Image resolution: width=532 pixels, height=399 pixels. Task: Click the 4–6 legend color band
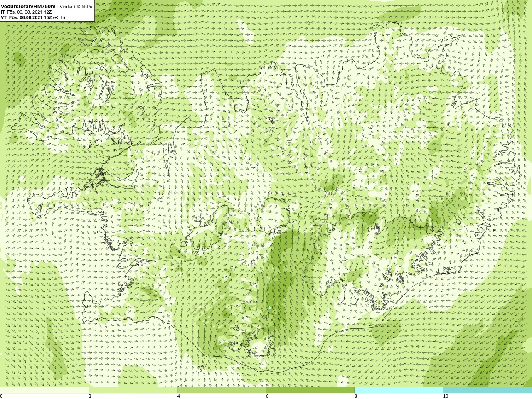point(222,390)
